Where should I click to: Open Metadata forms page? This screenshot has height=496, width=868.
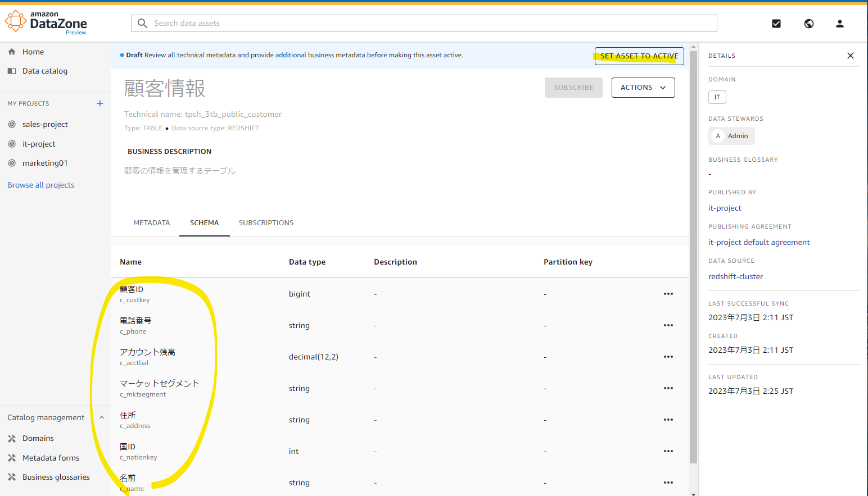(x=51, y=458)
